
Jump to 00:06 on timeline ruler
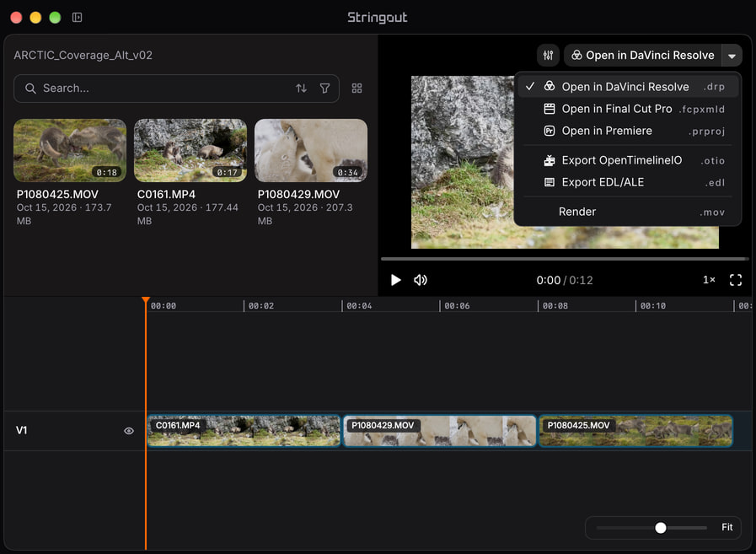point(457,306)
